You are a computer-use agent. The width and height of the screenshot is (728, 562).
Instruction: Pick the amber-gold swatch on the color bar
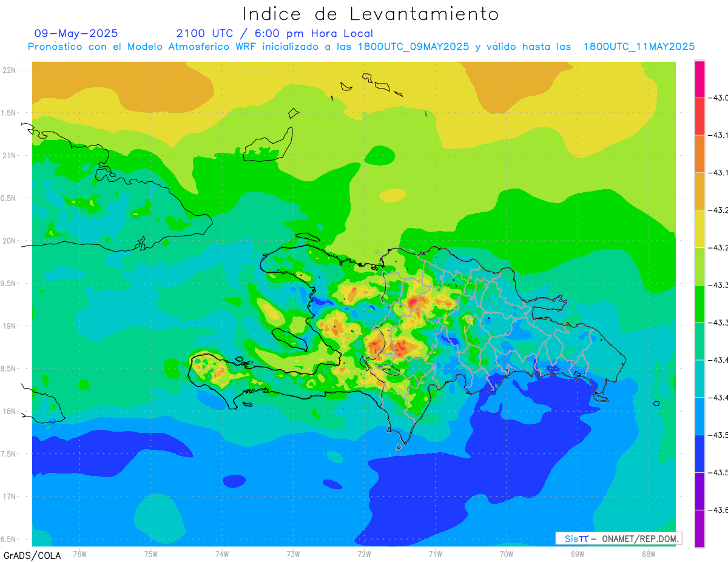coord(699,191)
